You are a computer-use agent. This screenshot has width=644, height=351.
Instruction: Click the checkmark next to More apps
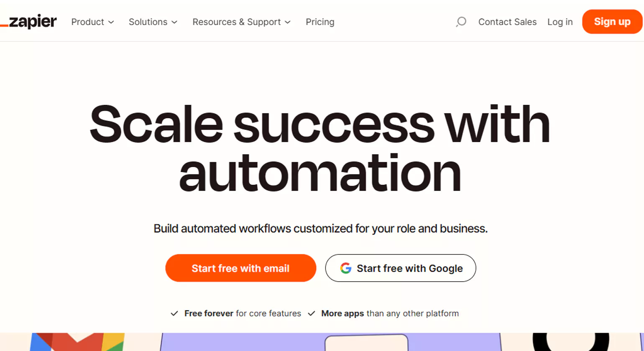311,313
